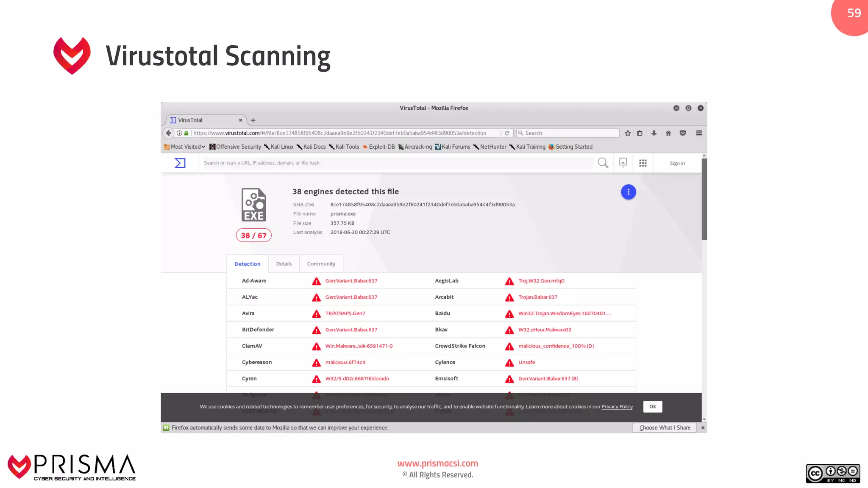
Task: Click the Pocket icon in toolbar
Action: coord(683,133)
